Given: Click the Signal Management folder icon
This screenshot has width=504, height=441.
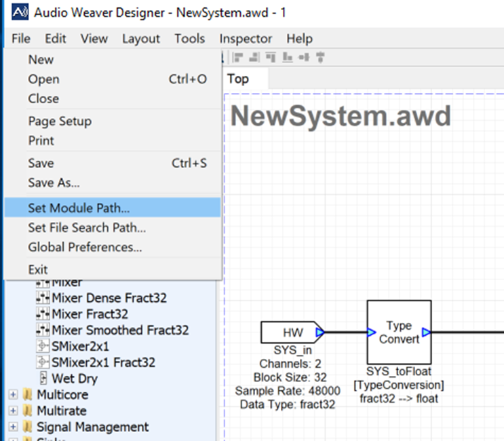Looking at the screenshot, I should 28,427.
